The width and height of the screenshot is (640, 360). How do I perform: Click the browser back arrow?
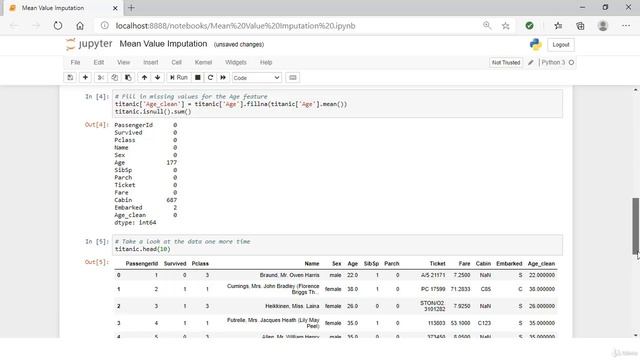click(x=14, y=26)
